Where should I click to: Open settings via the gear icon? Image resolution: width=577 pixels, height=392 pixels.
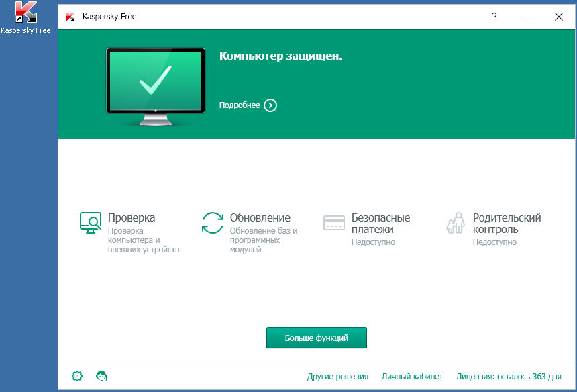[77, 376]
